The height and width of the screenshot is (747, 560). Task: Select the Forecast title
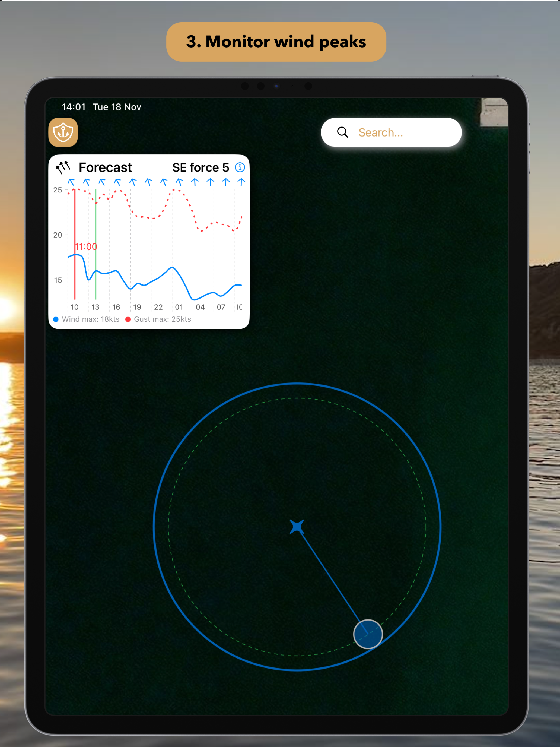(x=105, y=167)
